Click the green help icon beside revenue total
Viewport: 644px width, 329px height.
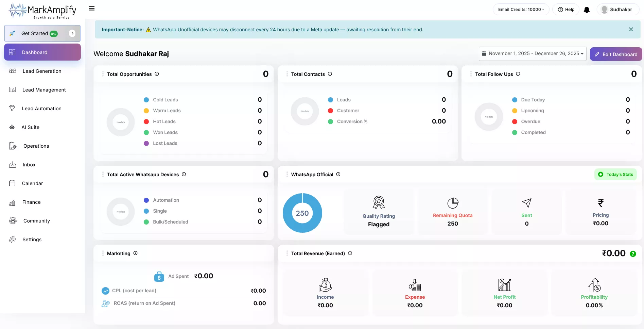pyautogui.click(x=633, y=254)
